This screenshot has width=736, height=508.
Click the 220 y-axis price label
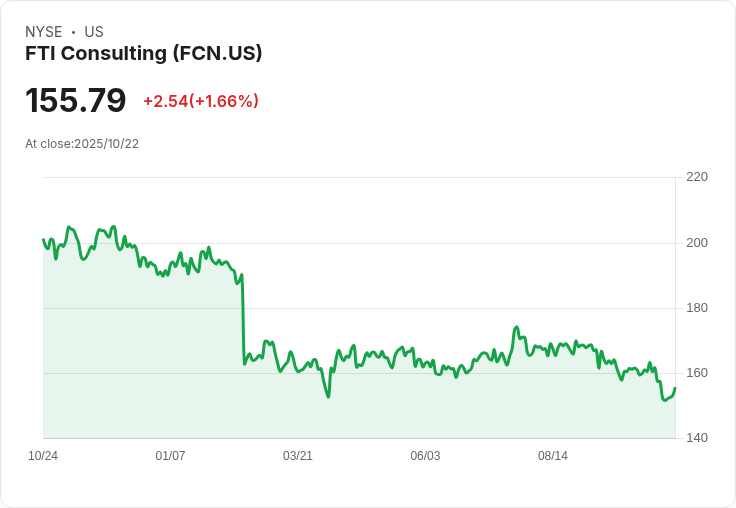click(696, 178)
